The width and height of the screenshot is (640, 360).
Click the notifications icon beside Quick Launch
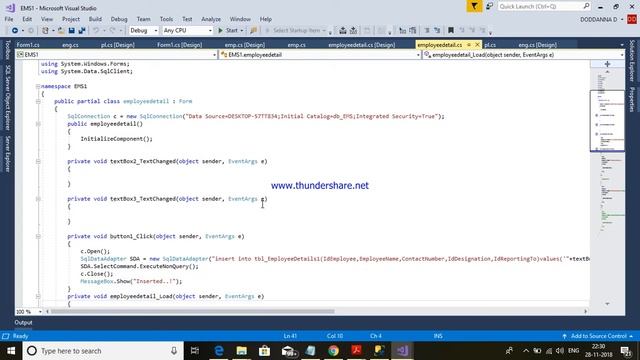coord(489,6)
